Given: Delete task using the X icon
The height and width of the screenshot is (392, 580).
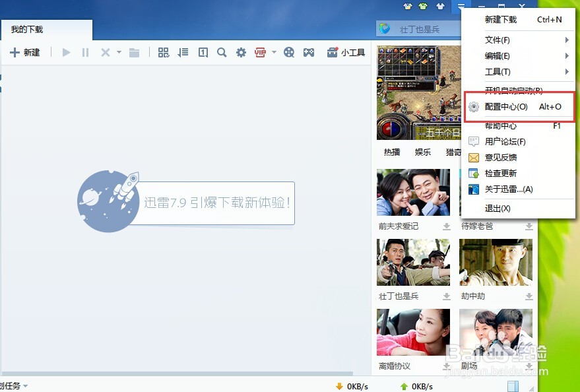Looking at the screenshot, I should click(106, 53).
